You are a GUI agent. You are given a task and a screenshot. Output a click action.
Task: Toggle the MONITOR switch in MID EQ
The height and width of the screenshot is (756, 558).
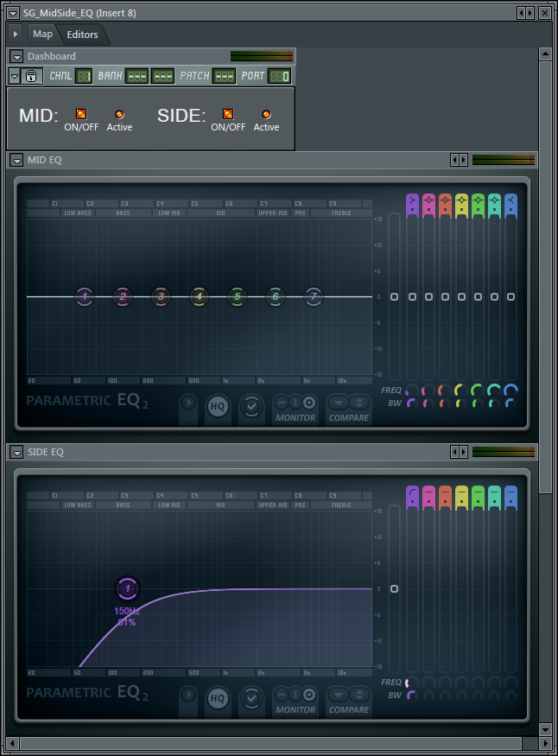coord(295,402)
